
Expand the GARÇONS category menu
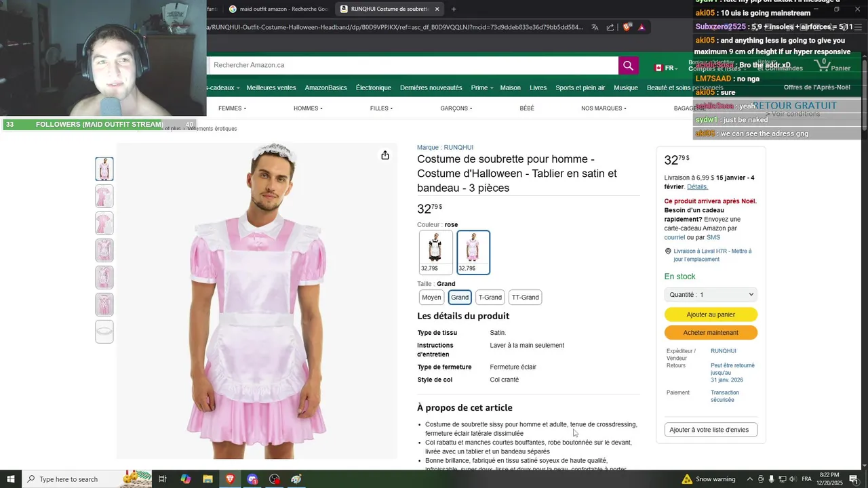[456, 108]
